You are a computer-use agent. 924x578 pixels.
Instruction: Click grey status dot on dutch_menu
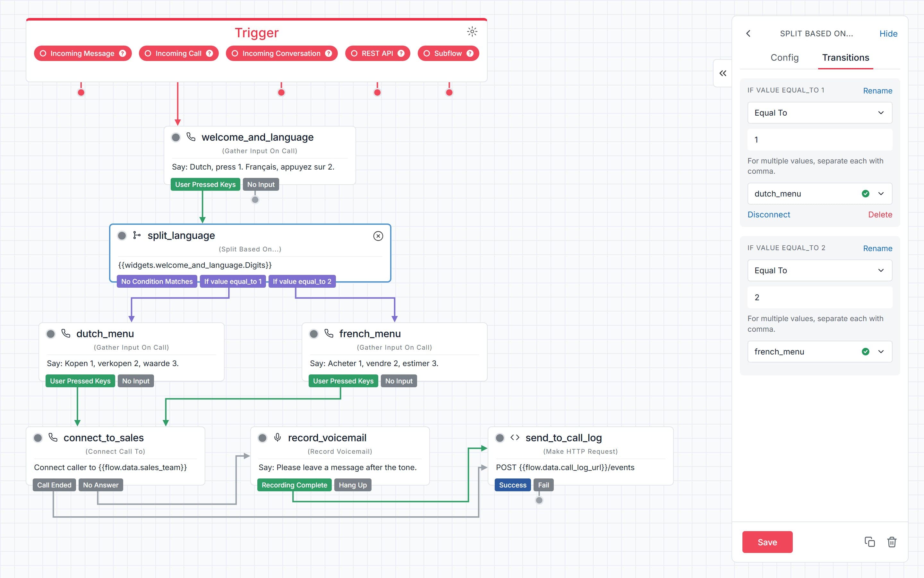[50, 334]
